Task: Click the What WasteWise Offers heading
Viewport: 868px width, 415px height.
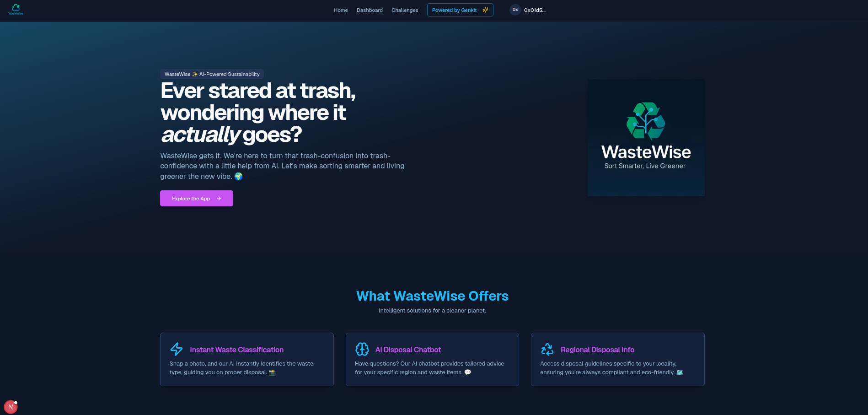Action: point(432,296)
